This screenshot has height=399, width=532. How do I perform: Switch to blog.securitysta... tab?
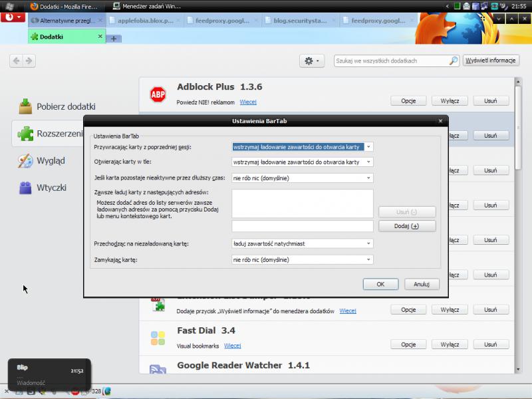[x=301, y=21]
